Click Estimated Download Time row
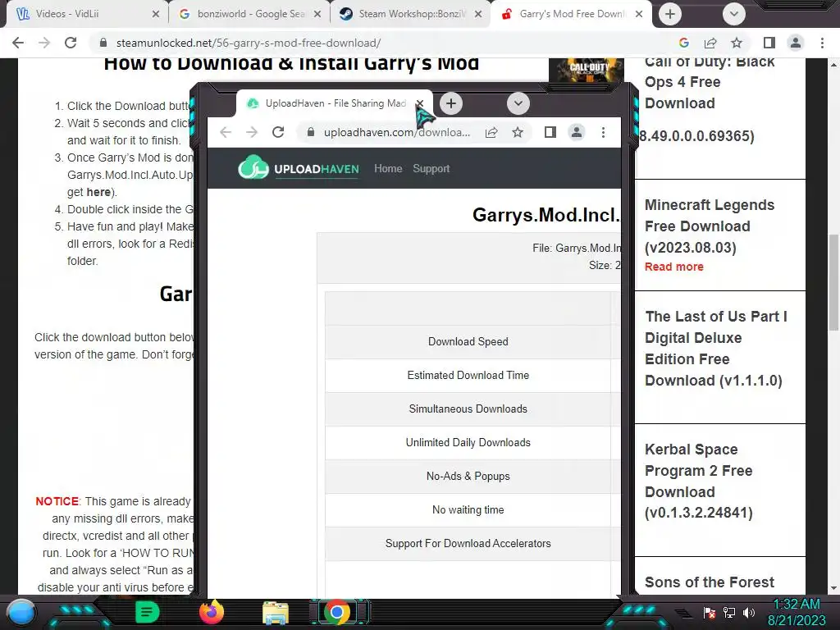Screen dimensions: 840x630 473,376
